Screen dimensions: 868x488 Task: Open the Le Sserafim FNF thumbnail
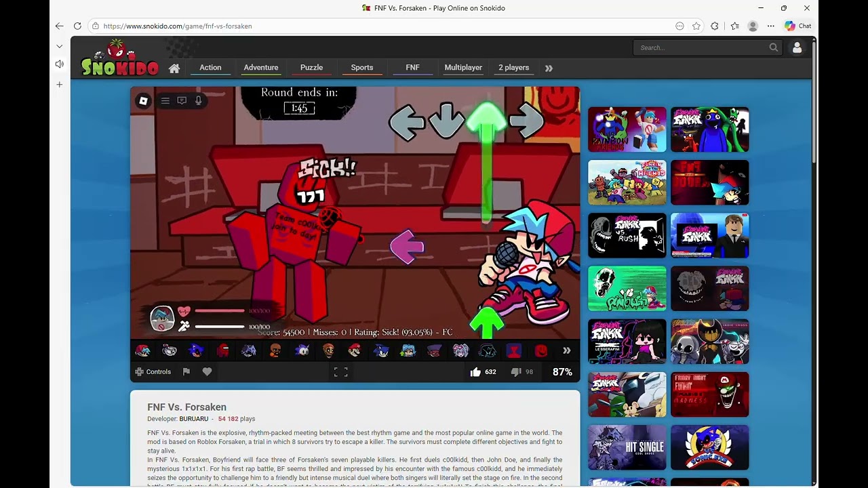pyautogui.click(x=627, y=342)
